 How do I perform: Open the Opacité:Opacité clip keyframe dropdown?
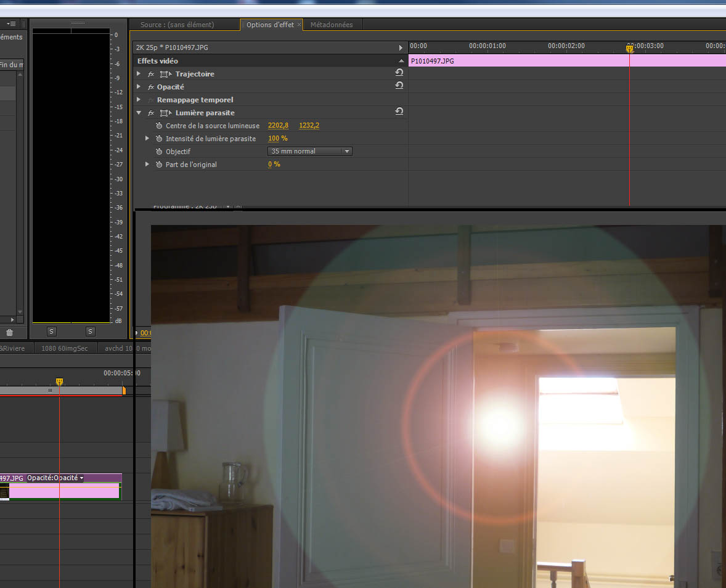55,478
